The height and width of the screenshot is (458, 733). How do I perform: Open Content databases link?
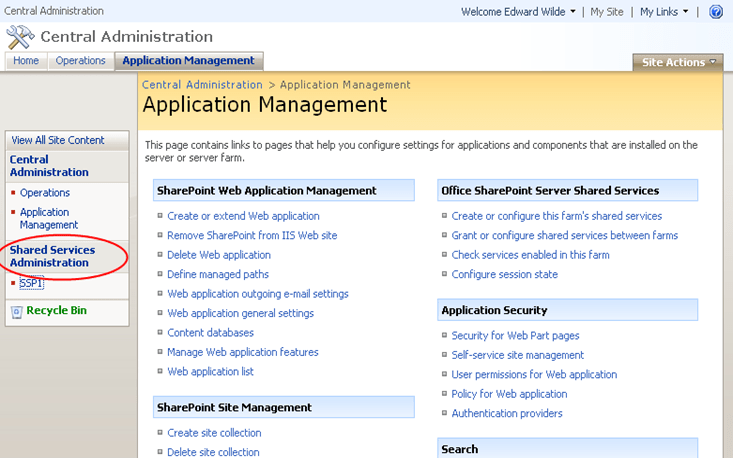coord(210,333)
